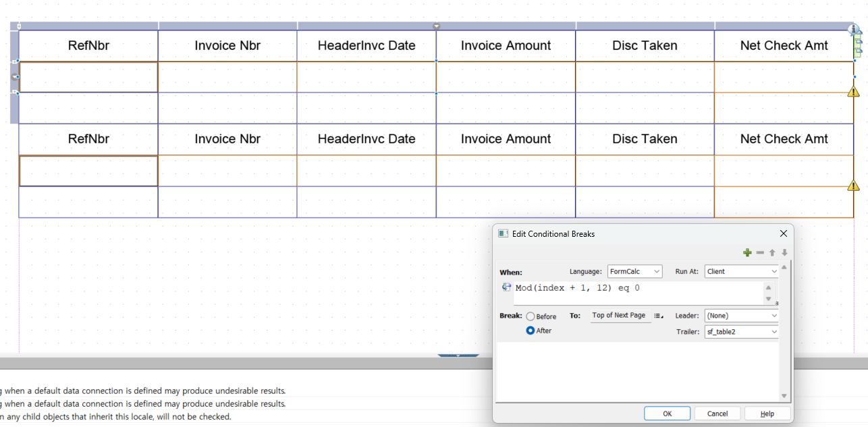Screen dimensions: 868x427
Task: Add a new conditional break with the plus icon
Action: (x=747, y=252)
